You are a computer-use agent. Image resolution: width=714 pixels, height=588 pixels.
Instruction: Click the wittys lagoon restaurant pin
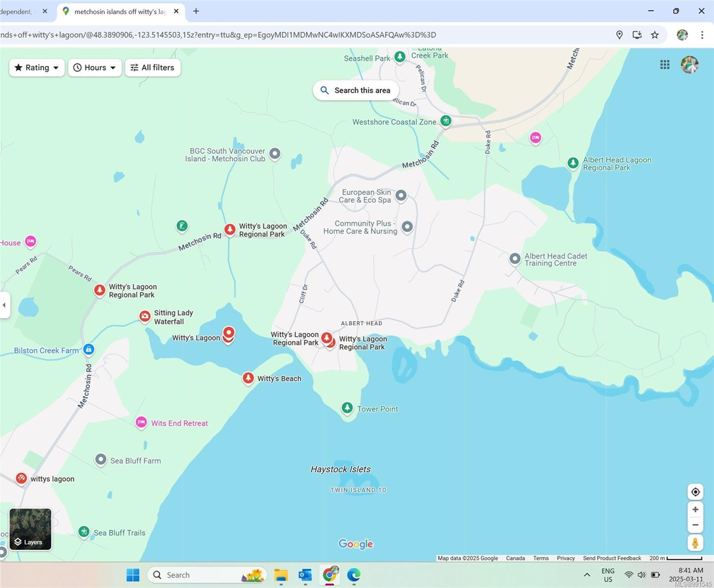coord(21,478)
